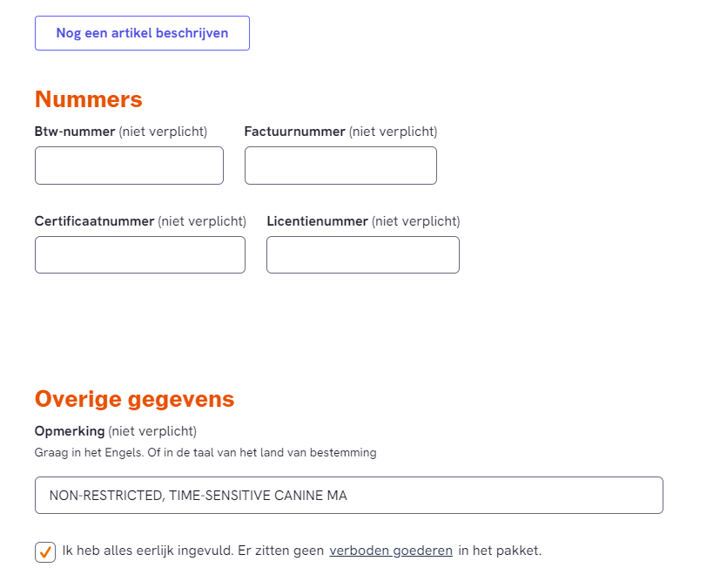Click "(niet verplicht)" next to Opmerking

[x=152, y=431]
